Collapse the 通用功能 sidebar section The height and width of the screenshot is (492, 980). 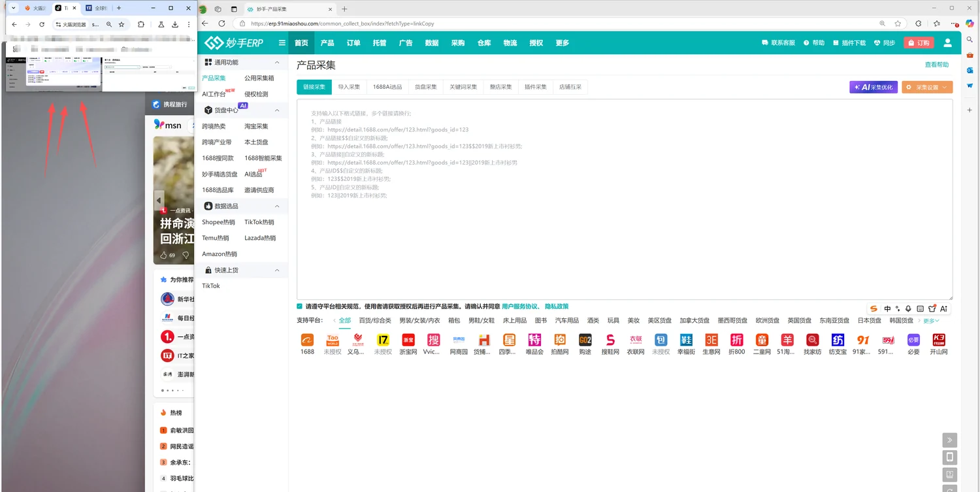277,63
